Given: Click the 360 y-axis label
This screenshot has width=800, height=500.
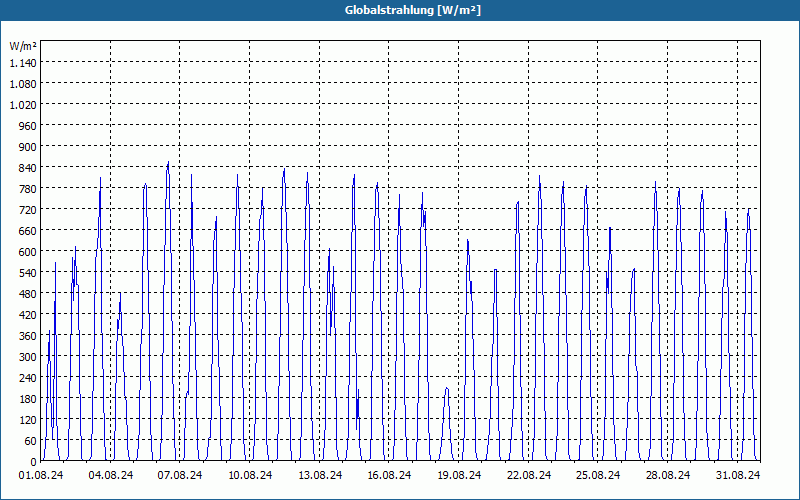Looking at the screenshot, I should click(28, 336).
